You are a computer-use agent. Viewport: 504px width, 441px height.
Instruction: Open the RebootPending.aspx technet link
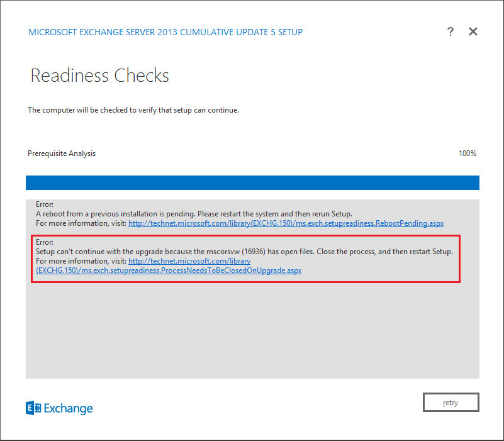coord(286,223)
